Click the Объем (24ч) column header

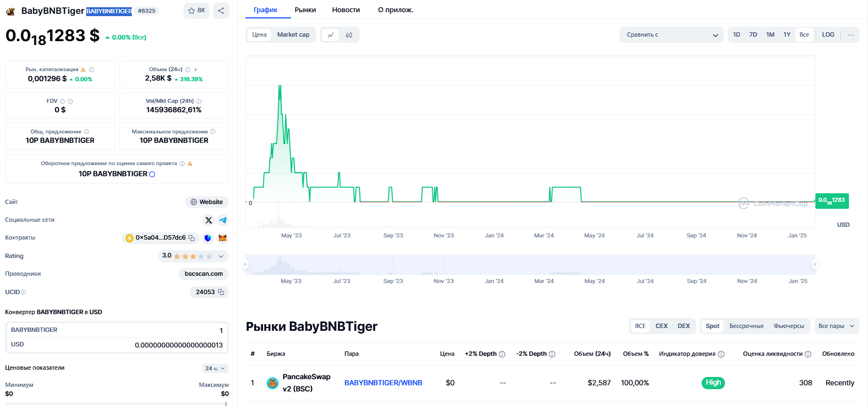tap(593, 354)
